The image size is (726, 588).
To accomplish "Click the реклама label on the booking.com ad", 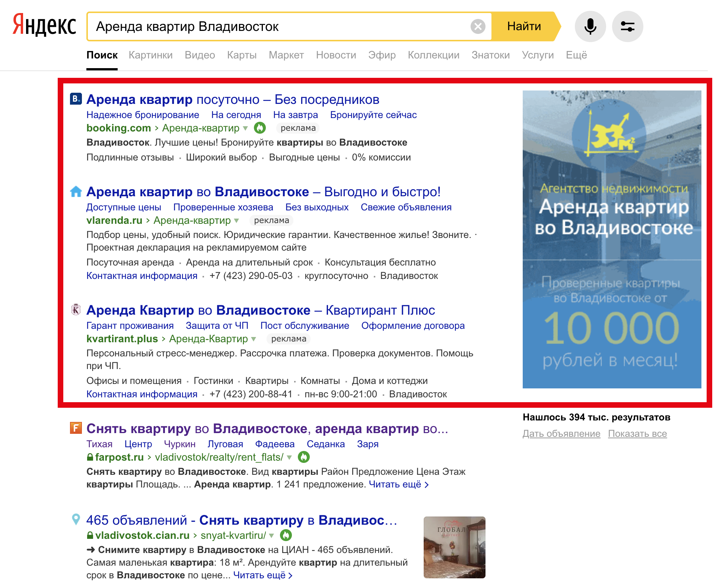I will (x=298, y=128).
